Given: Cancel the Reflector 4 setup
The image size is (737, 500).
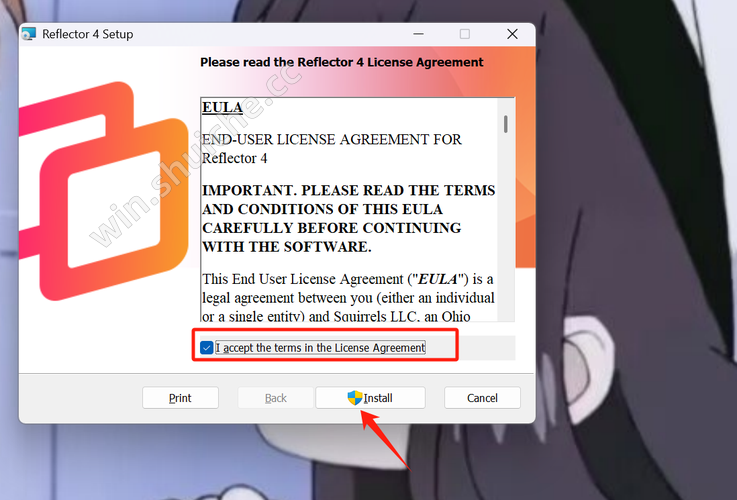Looking at the screenshot, I should click(x=482, y=398).
